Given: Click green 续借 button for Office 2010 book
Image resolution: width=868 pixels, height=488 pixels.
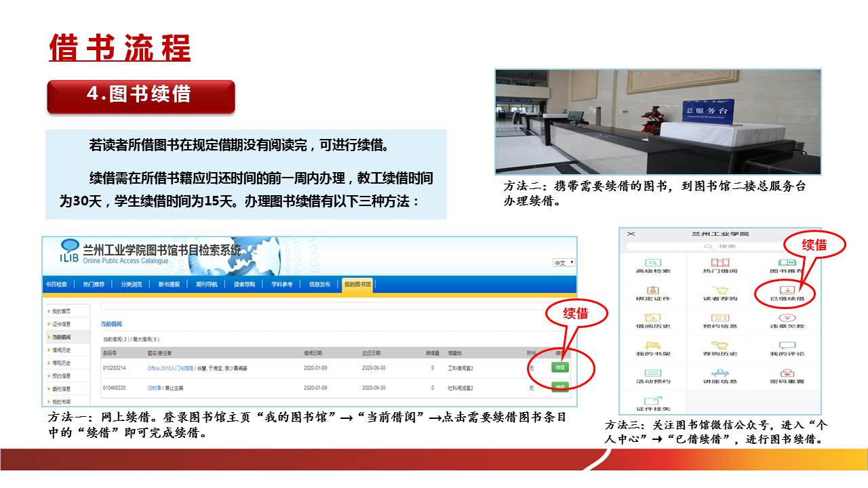Looking at the screenshot, I should click(559, 367).
